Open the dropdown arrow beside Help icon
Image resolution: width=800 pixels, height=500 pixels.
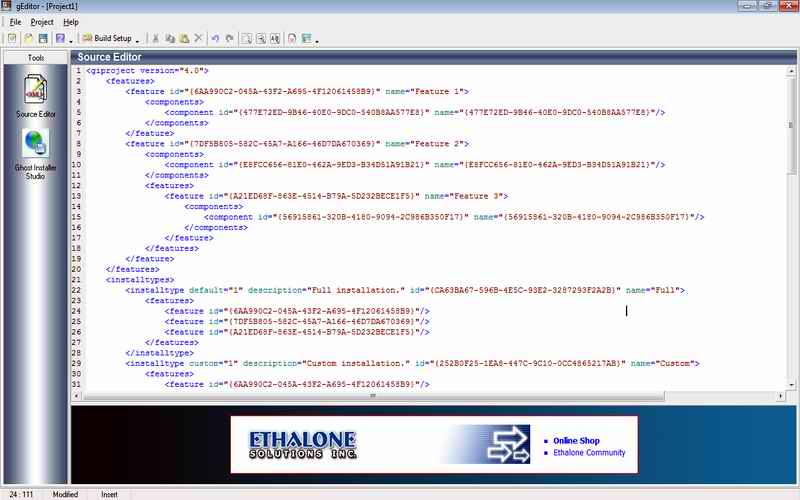72,39
